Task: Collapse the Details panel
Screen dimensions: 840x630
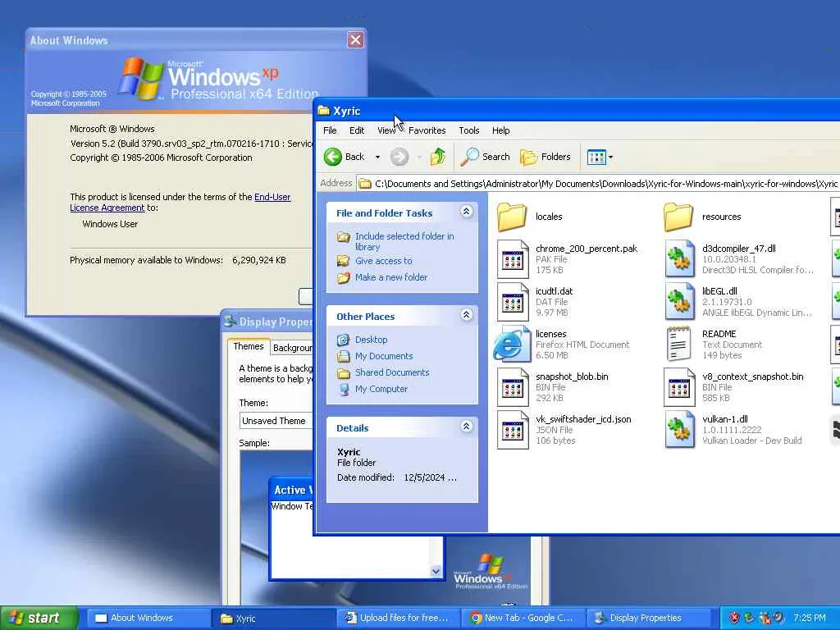Action: 466,427
